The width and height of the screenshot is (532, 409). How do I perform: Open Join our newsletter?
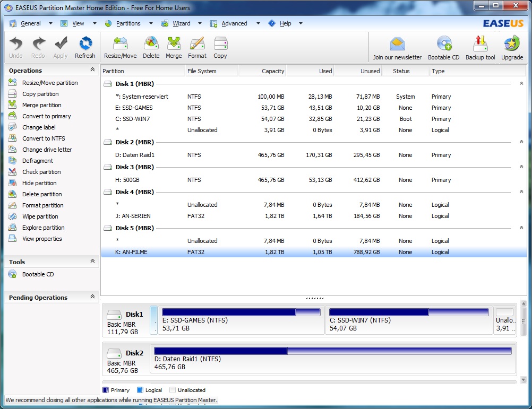click(x=397, y=48)
